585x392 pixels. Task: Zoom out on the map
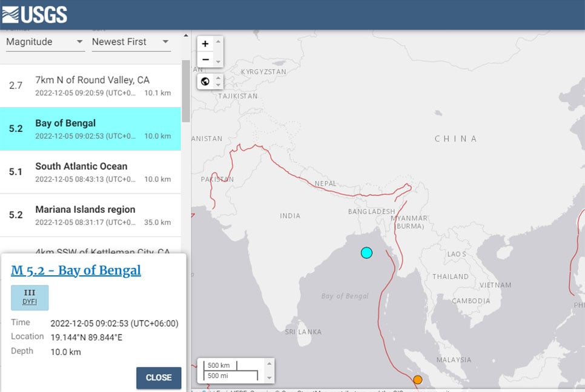pos(205,59)
